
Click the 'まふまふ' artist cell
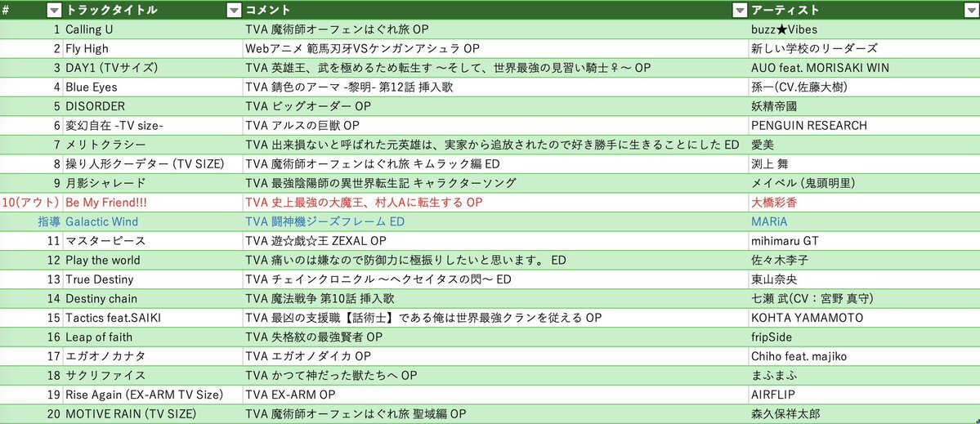[864, 375]
